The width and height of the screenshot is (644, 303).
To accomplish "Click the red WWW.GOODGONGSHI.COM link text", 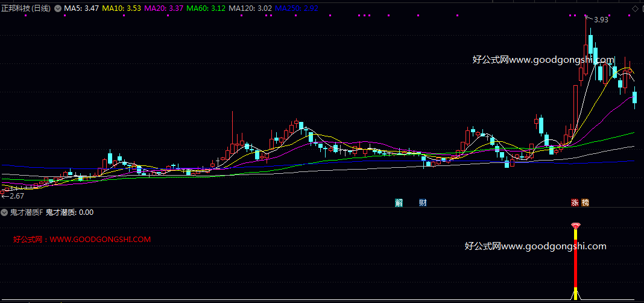I will [100, 240].
